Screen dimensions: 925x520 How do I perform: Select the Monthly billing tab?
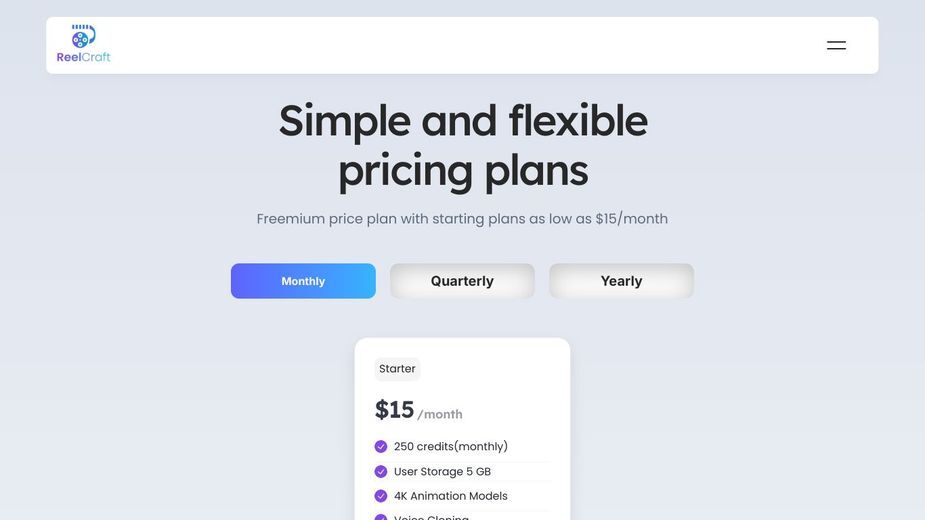pos(303,281)
